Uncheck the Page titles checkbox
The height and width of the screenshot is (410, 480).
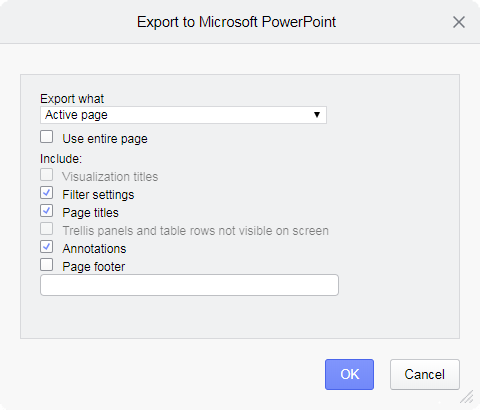pos(47,211)
